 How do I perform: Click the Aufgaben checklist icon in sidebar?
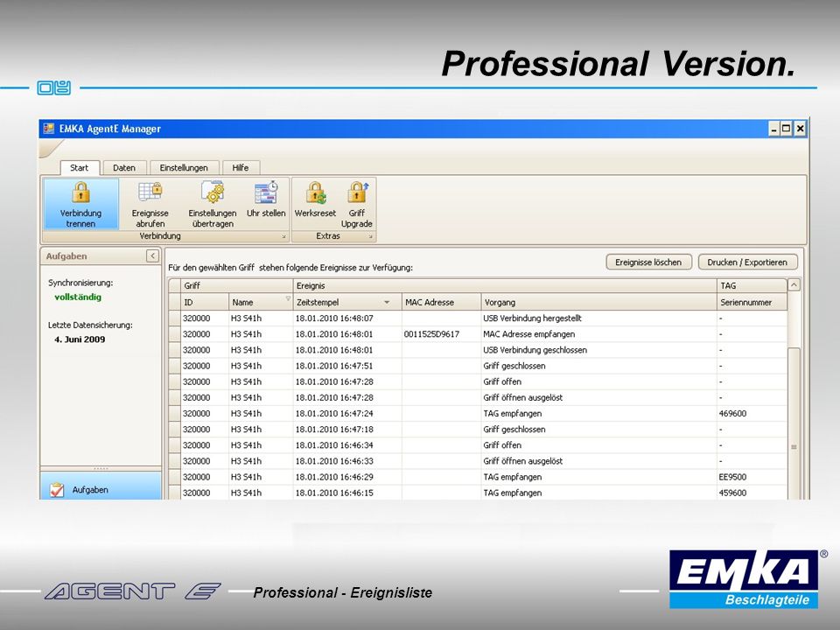point(56,490)
